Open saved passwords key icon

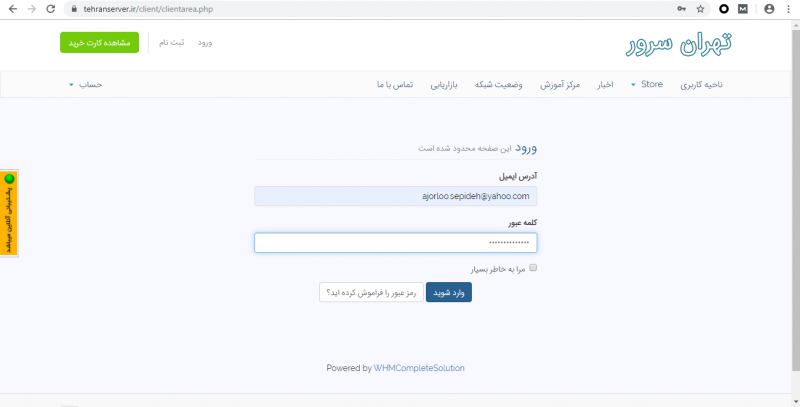[682, 8]
